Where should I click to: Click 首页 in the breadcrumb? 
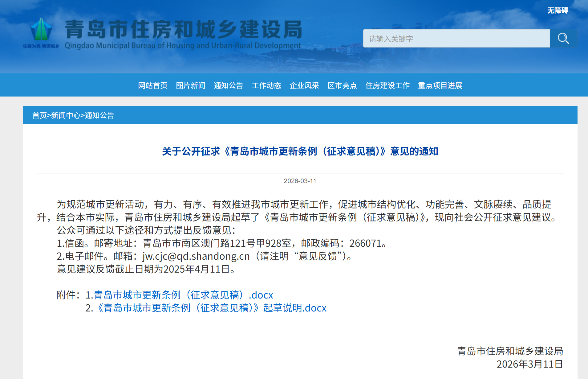[39, 115]
